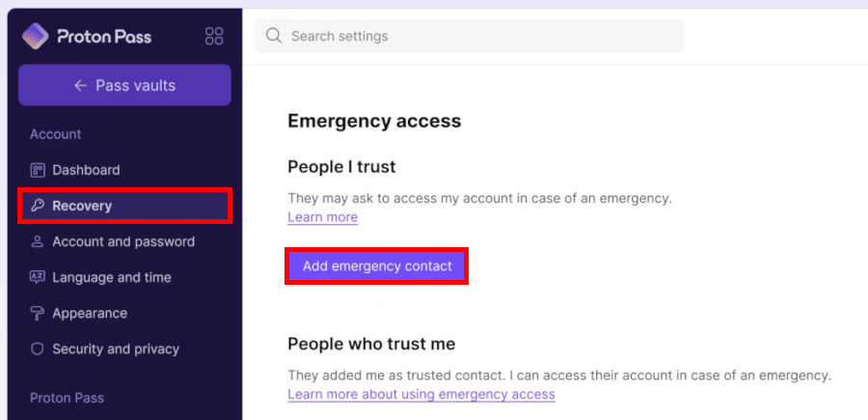Click the Security and privacy shield icon
The image size is (868, 420).
point(38,349)
